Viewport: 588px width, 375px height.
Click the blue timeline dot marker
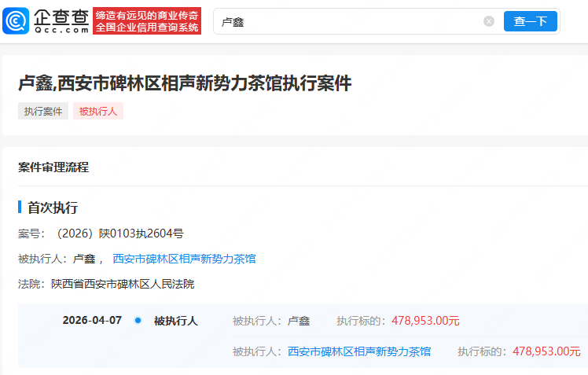coord(138,321)
